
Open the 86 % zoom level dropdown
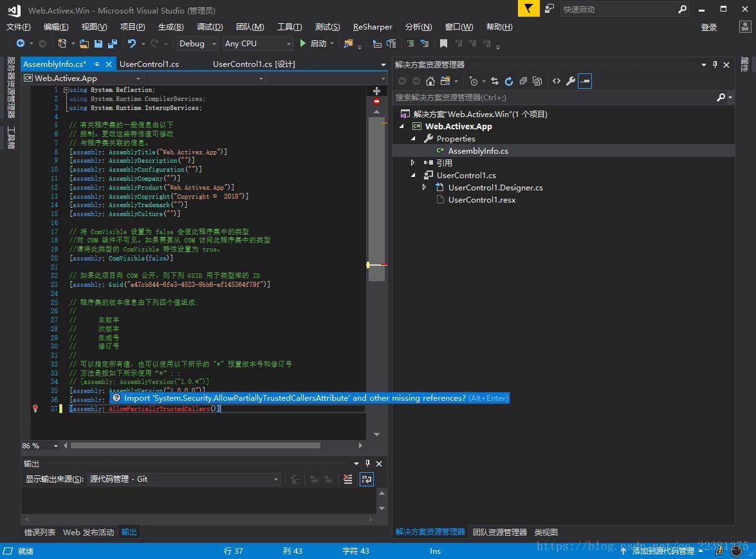56,446
